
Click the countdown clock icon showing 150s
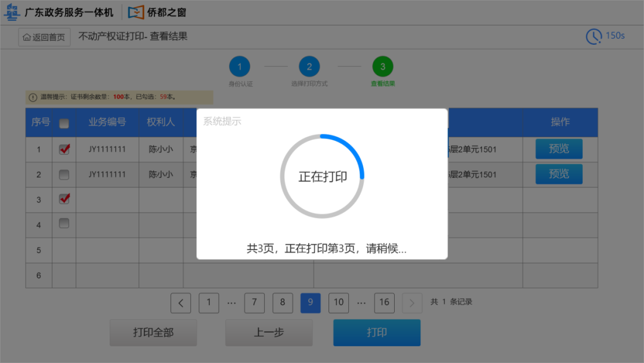594,36
